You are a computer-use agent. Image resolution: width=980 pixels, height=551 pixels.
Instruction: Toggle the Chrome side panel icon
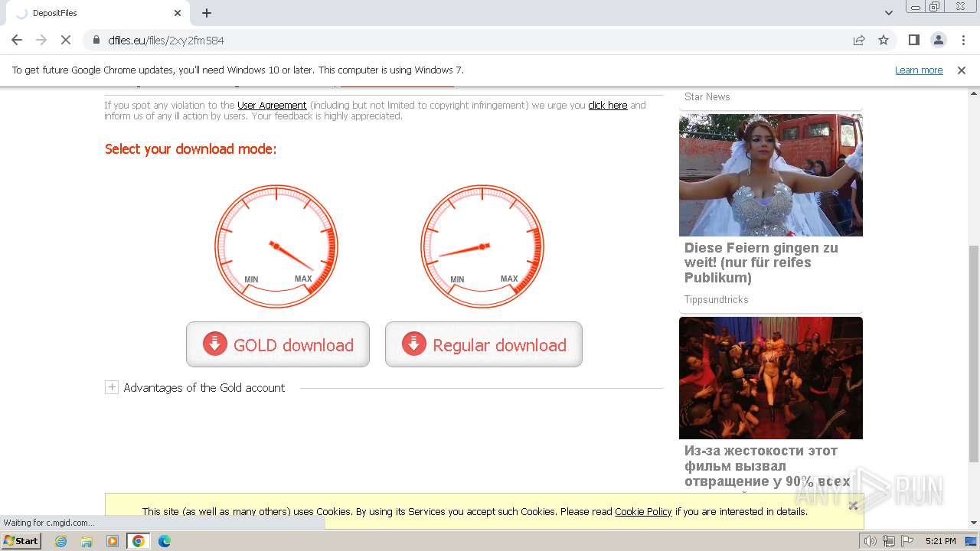point(914,40)
